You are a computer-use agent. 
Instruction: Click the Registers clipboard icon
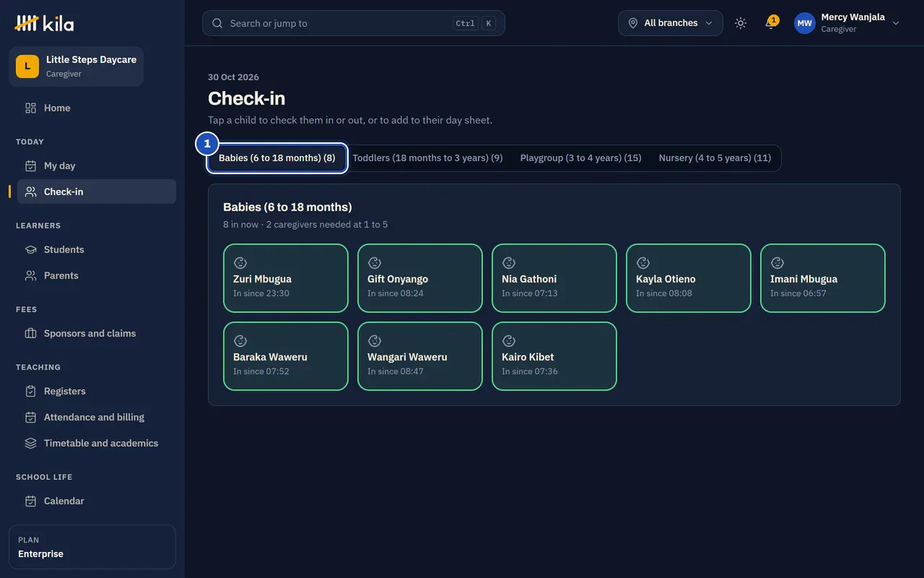[30, 391]
